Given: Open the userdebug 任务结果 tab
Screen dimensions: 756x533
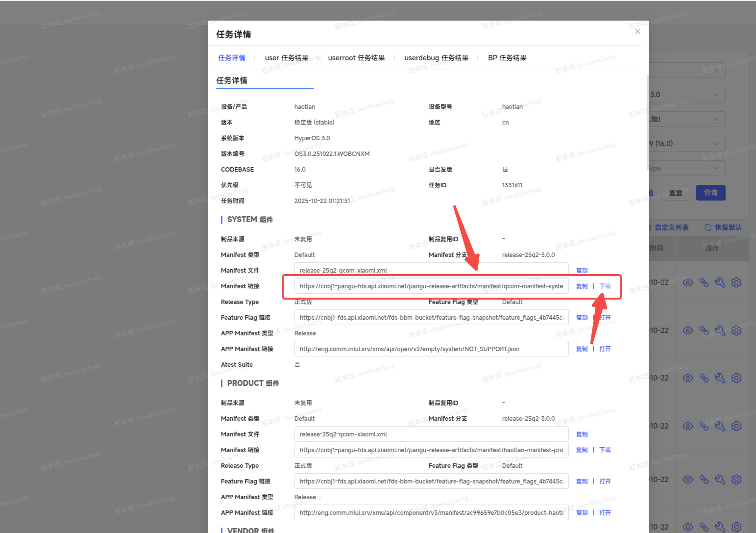Looking at the screenshot, I should point(436,58).
